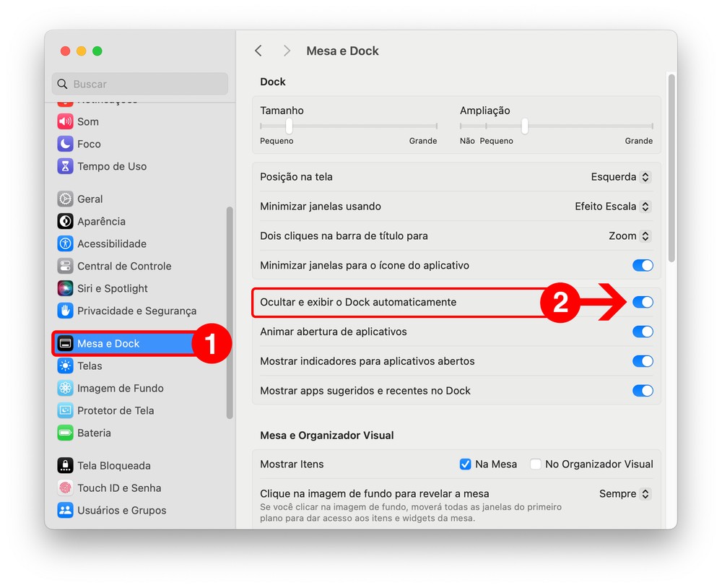The height and width of the screenshot is (588, 722).
Task: Click the Imagem de Fundo flower icon
Action: pos(65,388)
